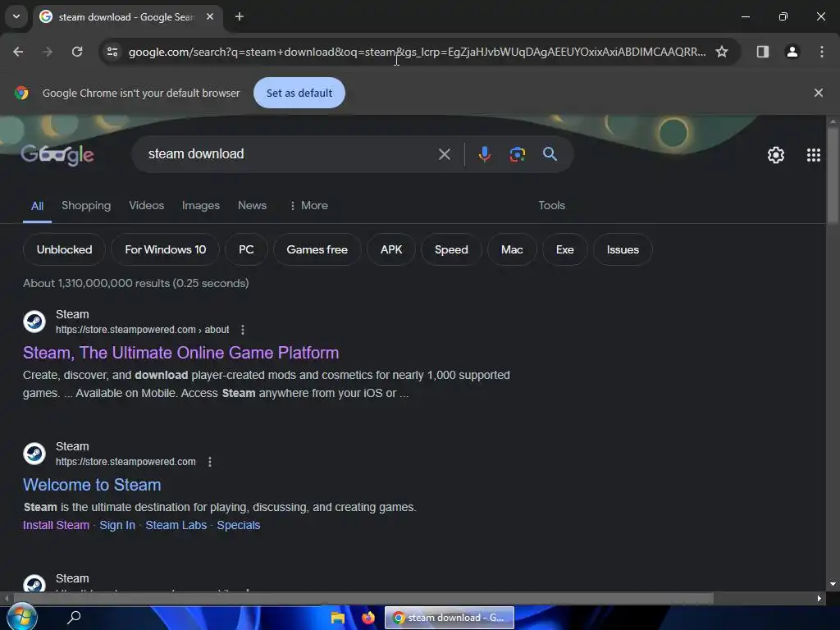Apply the APK filter chip
840x630 pixels.
point(391,249)
